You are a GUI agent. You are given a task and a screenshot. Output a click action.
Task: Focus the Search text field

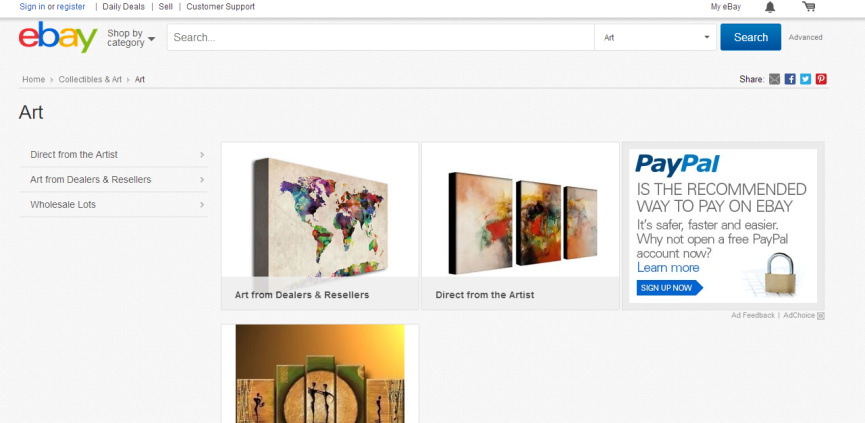click(381, 38)
